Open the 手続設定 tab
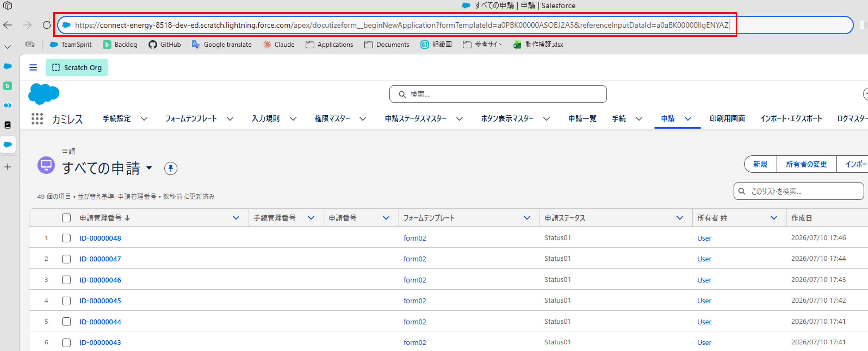The height and width of the screenshot is (351, 868). click(117, 118)
